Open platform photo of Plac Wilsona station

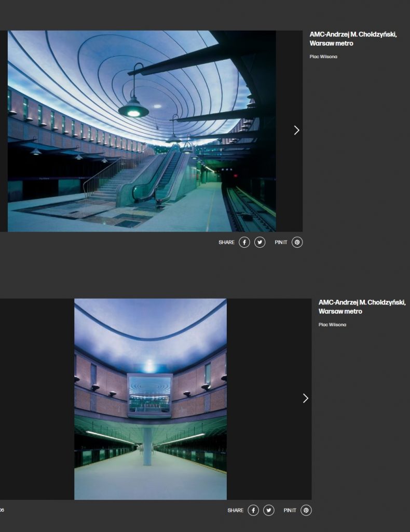click(151, 399)
